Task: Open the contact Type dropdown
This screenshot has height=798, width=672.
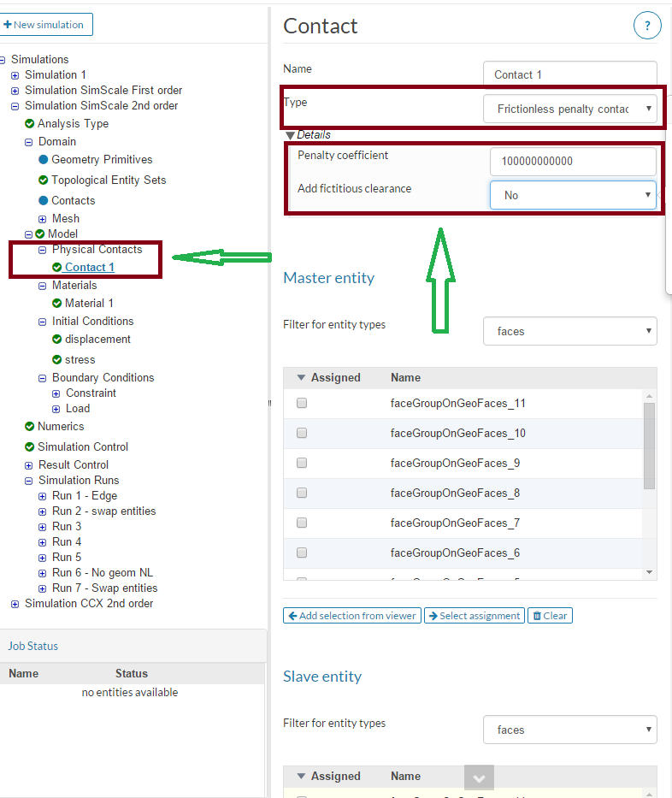Action: tap(569, 109)
